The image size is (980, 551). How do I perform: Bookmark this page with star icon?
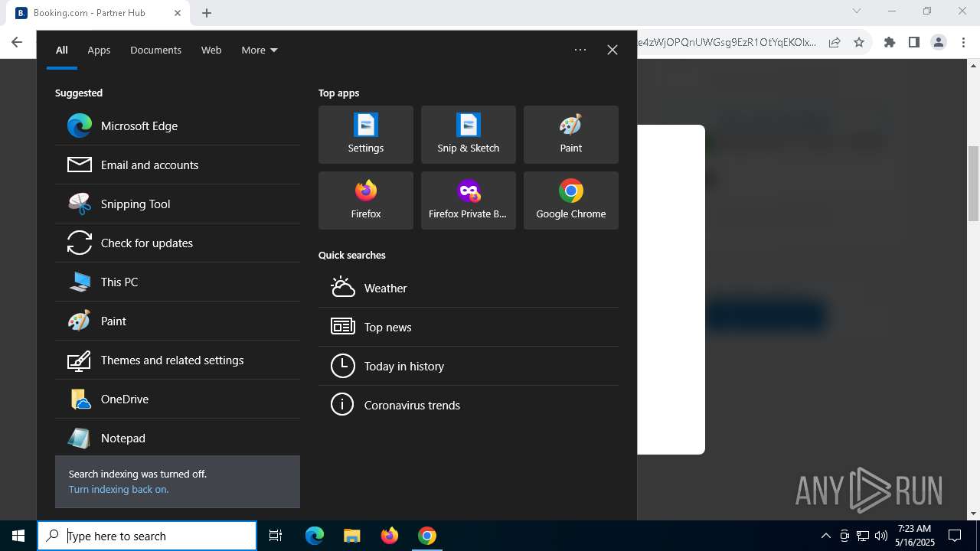pyautogui.click(x=859, y=43)
